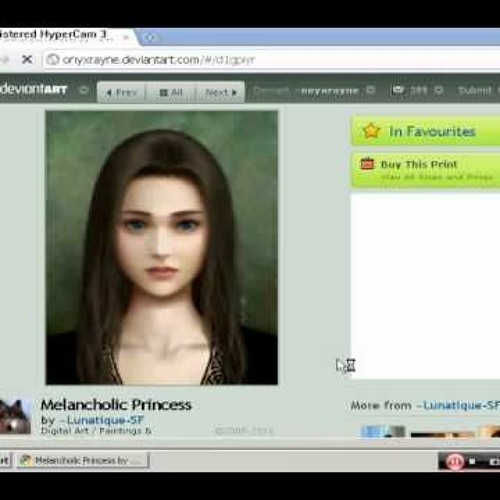Click the deviantART logo
The height and width of the screenshot is (500, 500).
coord(33,89)
